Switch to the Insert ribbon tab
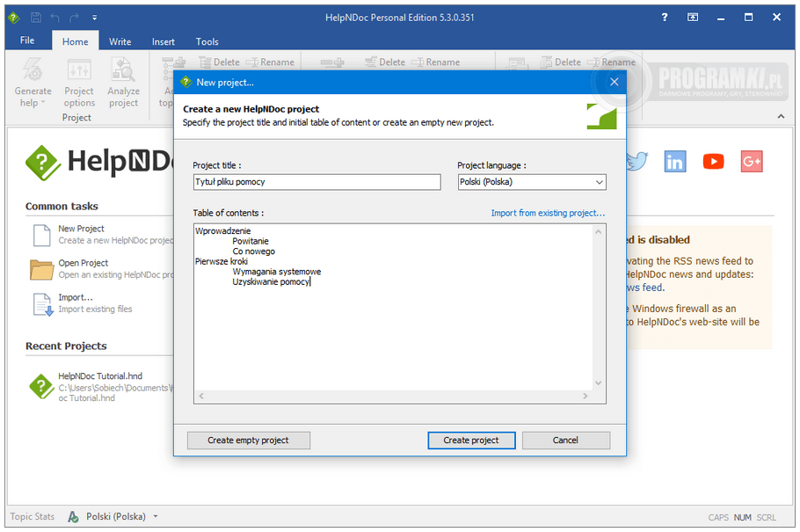Image resolution: width=800 pixels, height=532 pixels. [164, 41]
